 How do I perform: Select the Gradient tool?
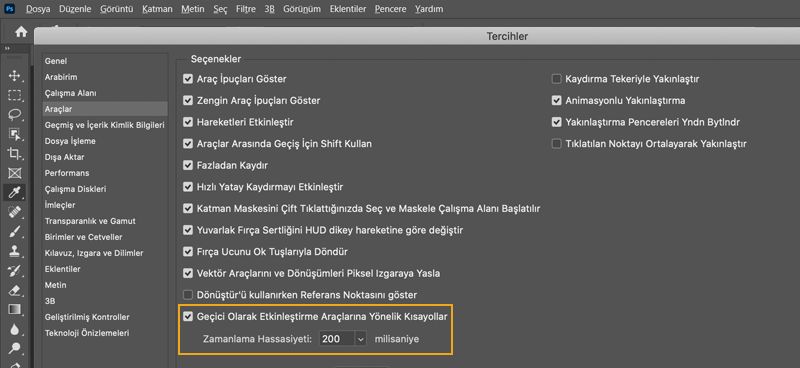tap(14, 309)
